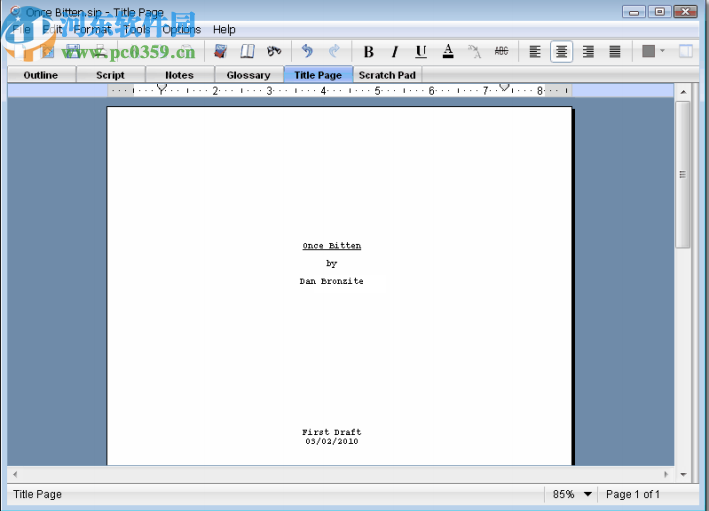Toggle the side panel icon
The image size is (709, 511).
pos(686,51)
